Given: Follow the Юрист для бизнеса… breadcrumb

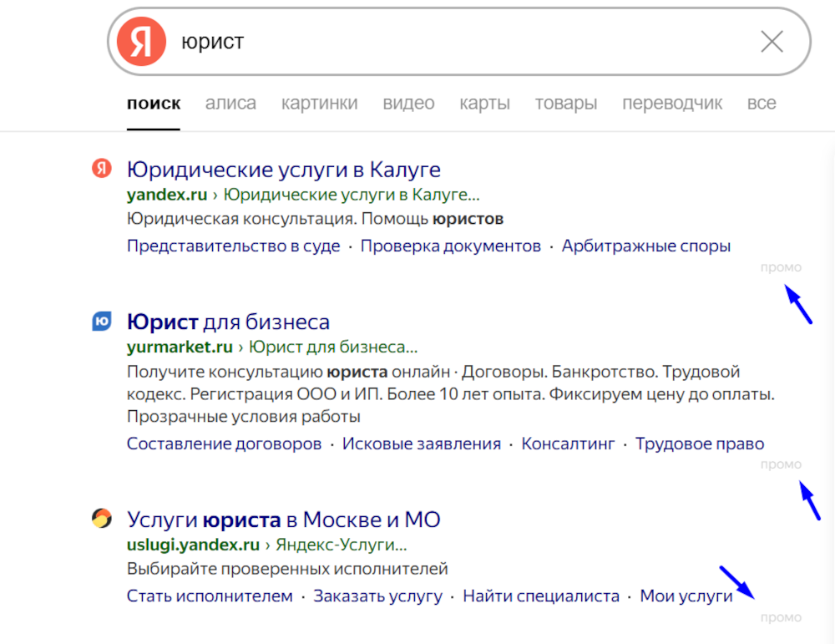Looking at the screenshot, I should (x=333, y=347).
